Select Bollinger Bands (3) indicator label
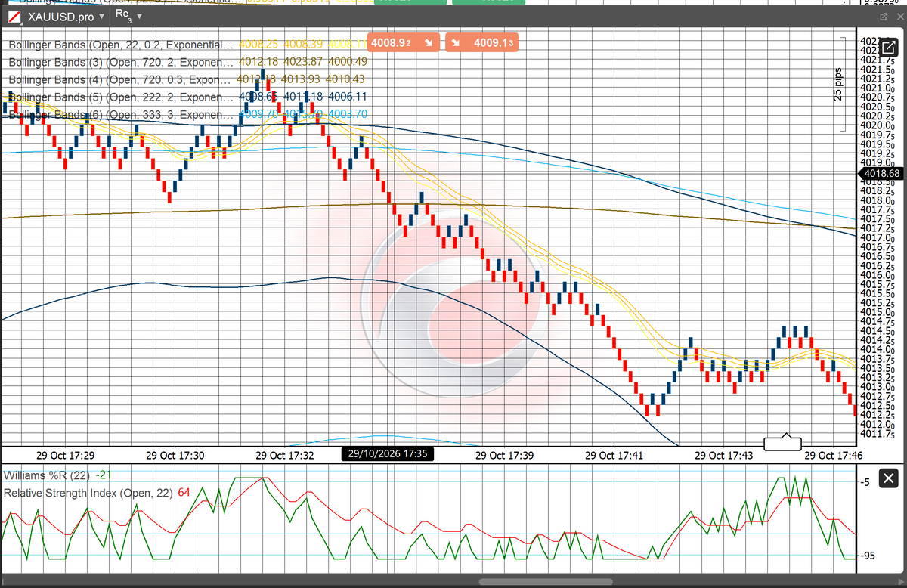Screen dimensions: 907x588 pyautogui.click(x=121, y=62)
